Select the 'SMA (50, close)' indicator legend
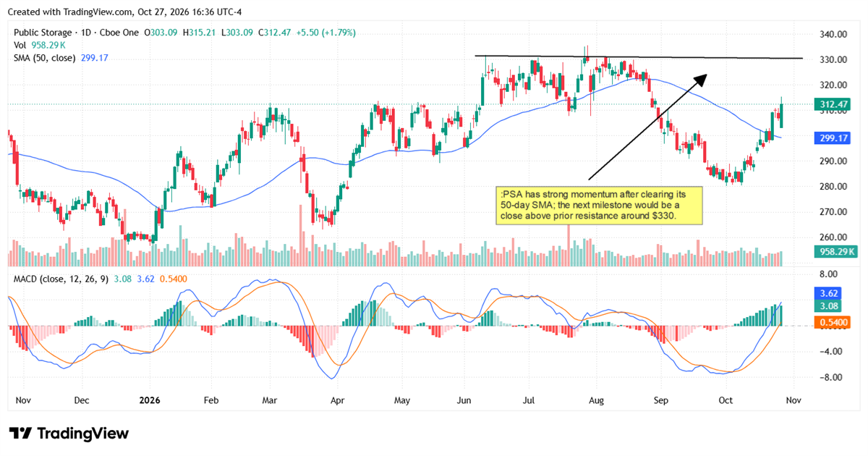 click(x=45, y=57)
